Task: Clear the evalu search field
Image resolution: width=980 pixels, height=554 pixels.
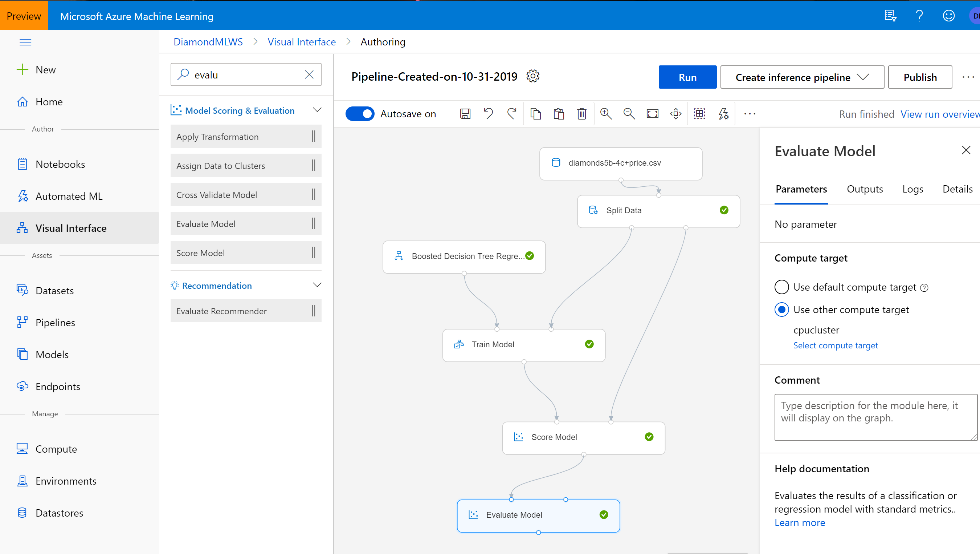Action: click(x=309, y=74)
